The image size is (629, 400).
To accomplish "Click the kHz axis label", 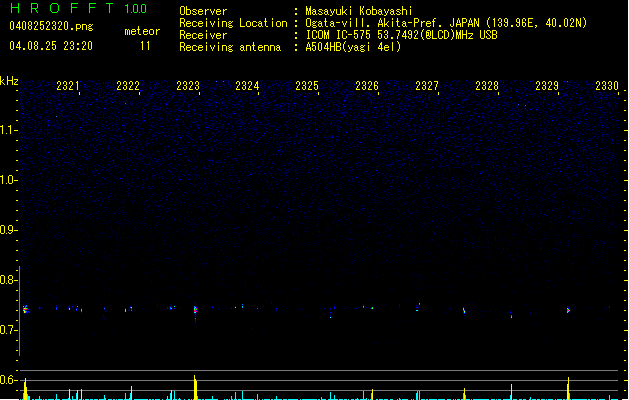I will pos(9,81).
